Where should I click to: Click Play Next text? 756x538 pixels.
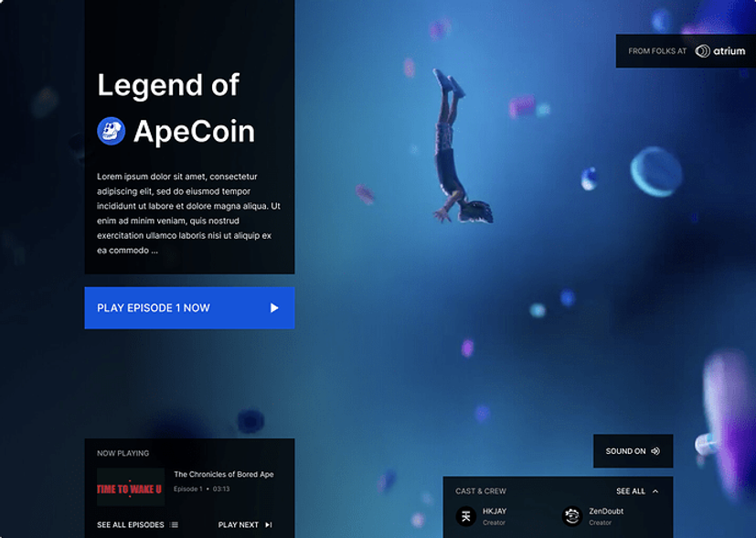coord(239,524)
